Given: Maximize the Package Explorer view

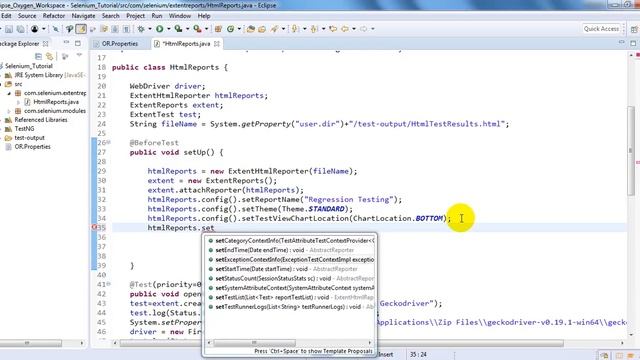Looking at the screenshot, I should click(78, 43).
